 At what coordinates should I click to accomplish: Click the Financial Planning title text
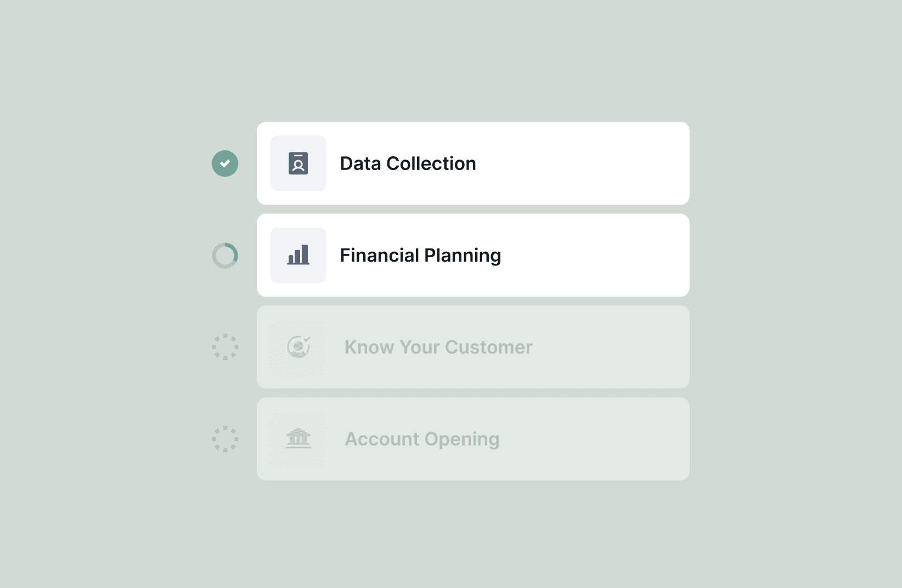click(x=420, y=256)
